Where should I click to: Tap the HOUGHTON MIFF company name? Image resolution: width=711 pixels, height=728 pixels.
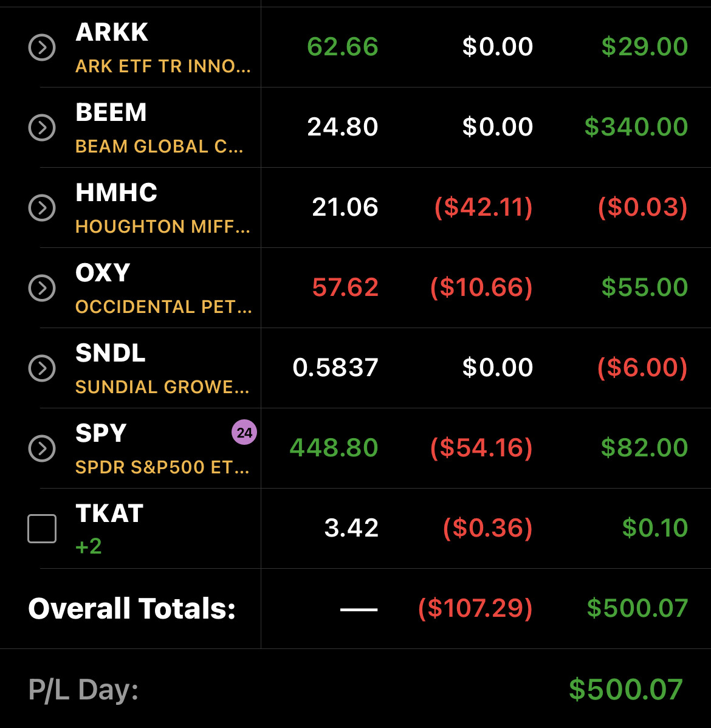162,227
